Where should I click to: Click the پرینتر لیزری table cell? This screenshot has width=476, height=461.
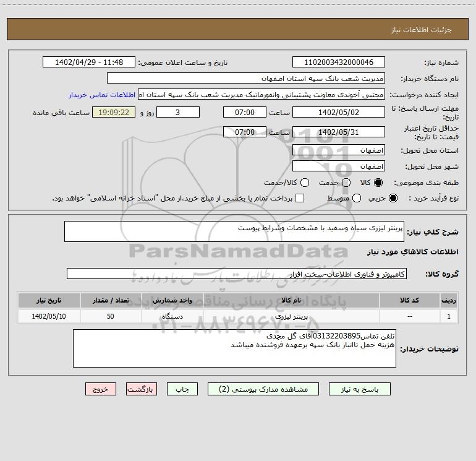(291, 316)
